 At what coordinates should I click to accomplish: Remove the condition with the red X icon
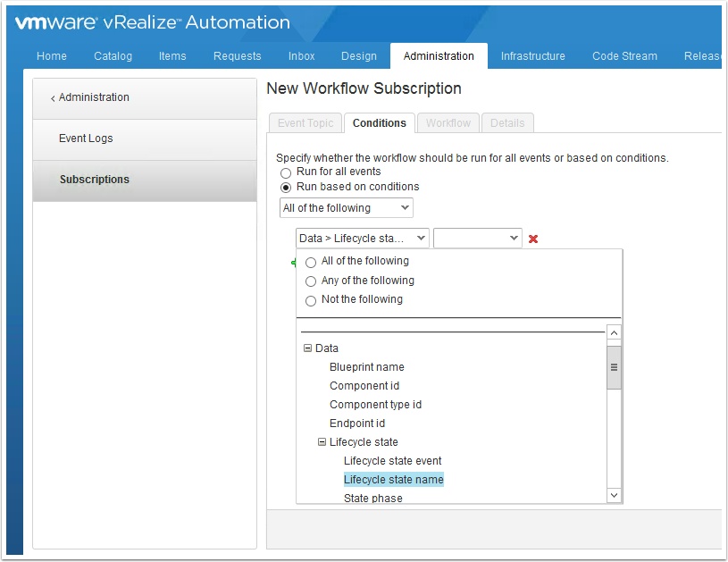point(533,239)
